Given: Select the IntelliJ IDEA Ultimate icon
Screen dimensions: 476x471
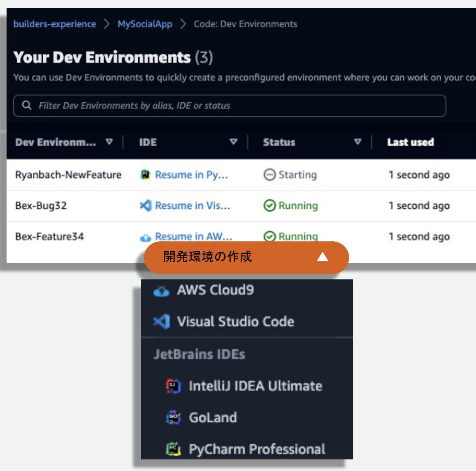Looking at the screenshot, I should click(173, 386).
